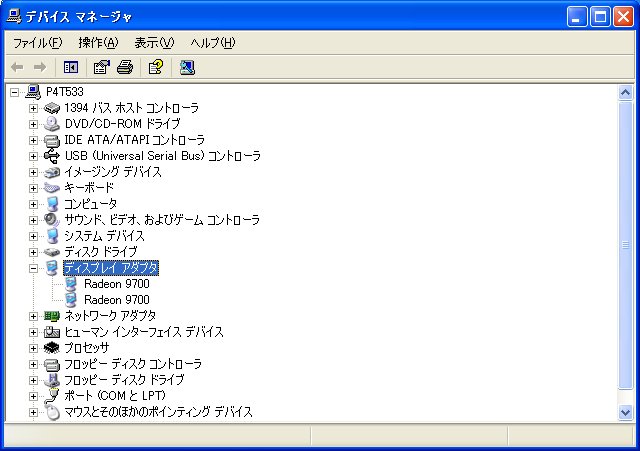The width and height of the screenshot is (640, 451).
Task: Select the first Radeon 9700 entry text
Action: click(117, 284)
